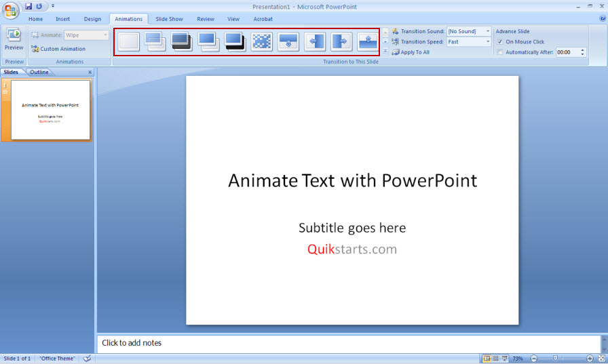Click the zoom slider handle
Screen dimensions: 608x364
pos(555,359)
